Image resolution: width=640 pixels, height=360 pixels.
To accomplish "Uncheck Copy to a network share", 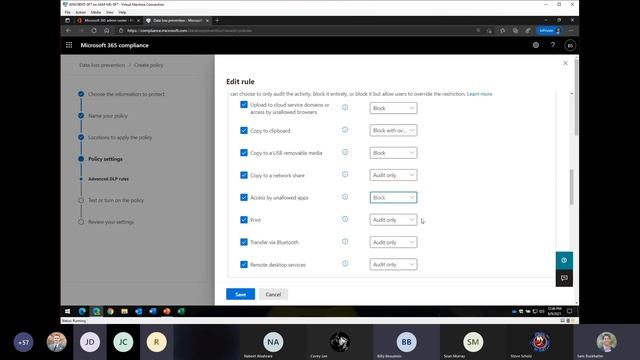I will point(244,175).
